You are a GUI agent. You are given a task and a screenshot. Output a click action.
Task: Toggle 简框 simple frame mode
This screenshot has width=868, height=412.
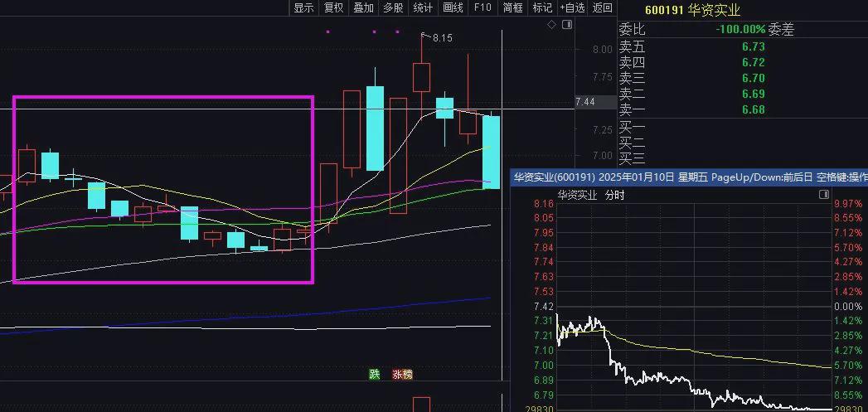(x=512, y=7)
